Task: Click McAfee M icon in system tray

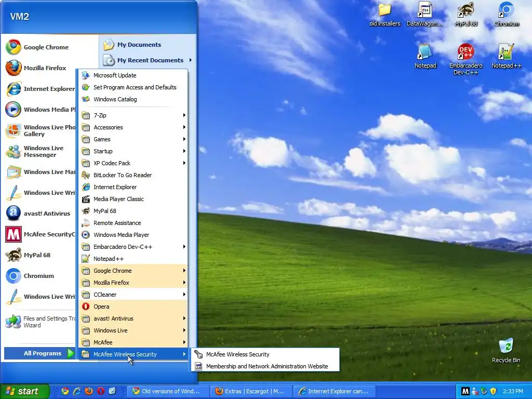Action: (x=465, y=391)
